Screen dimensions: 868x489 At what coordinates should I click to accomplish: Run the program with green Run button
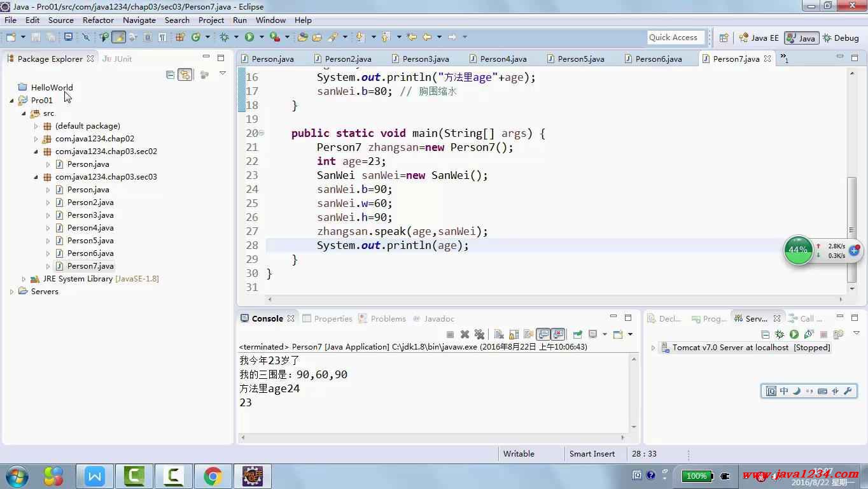coord(249,37)
